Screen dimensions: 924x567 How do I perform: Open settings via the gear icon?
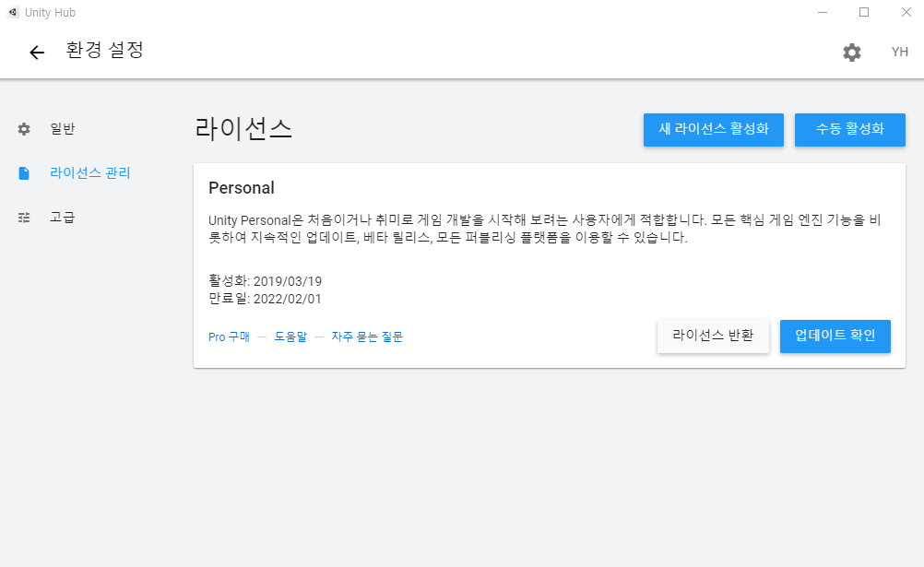tap(851, 53)
